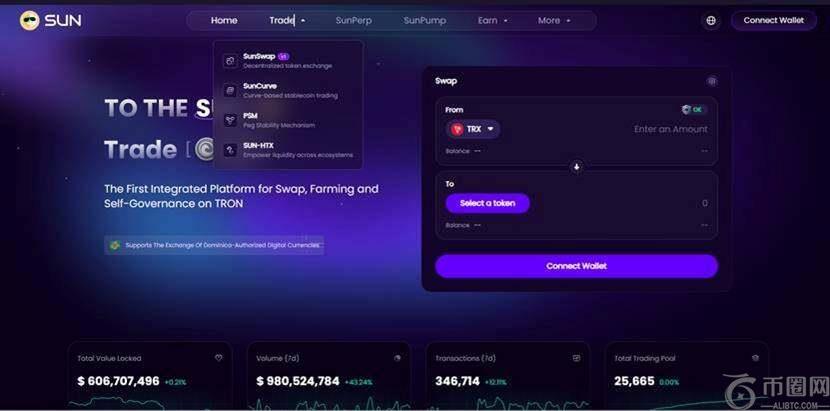
Task: Expand the More menu dropdown
Action: click(554, 21)
